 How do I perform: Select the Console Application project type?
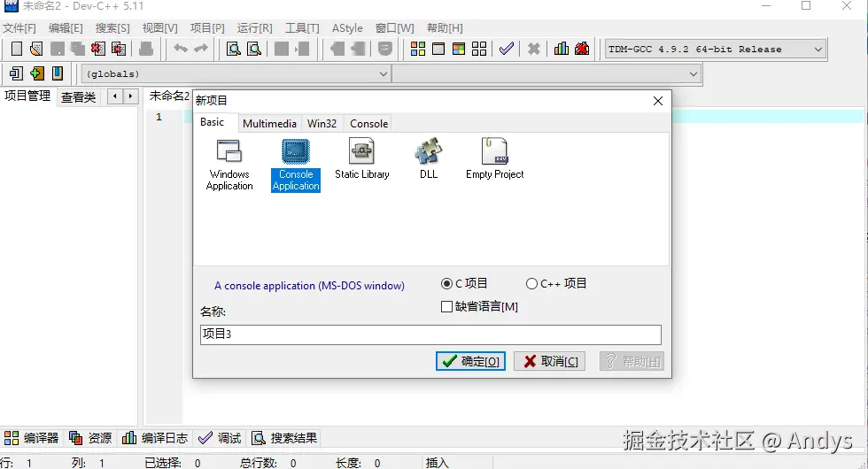coord(296,165)
